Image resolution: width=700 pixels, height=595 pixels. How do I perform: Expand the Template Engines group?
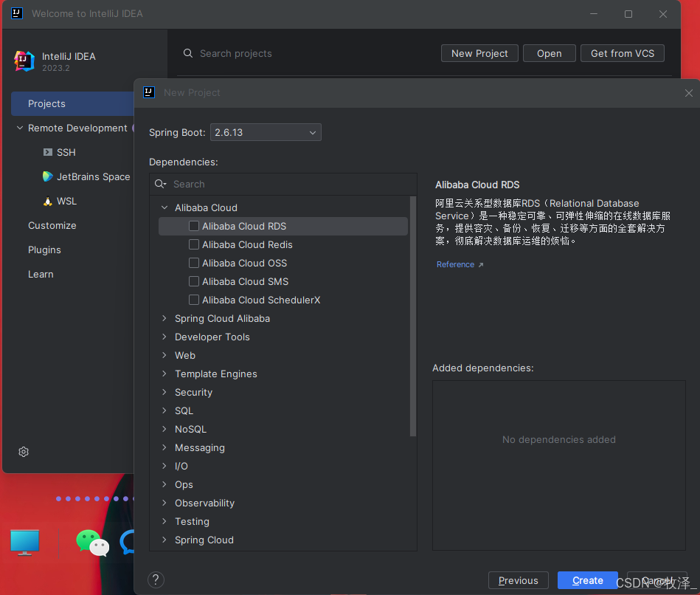click(x=164, y=374)
